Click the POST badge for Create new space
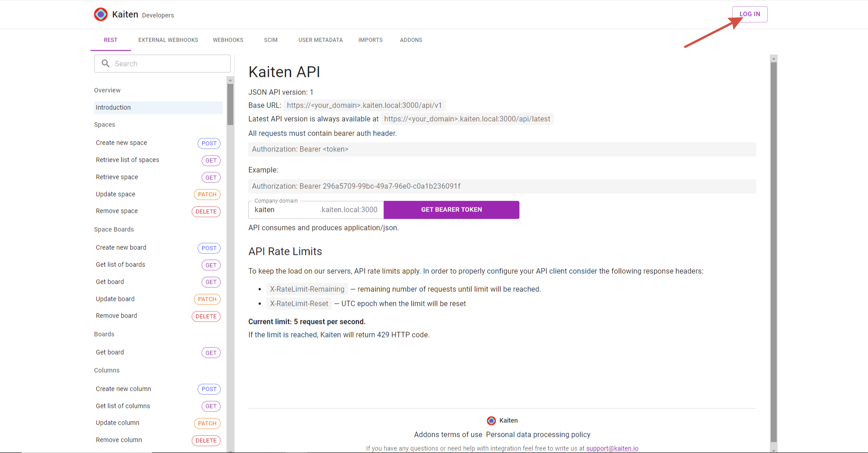This screenshot has width=868, height=453. tap(209, 143)
